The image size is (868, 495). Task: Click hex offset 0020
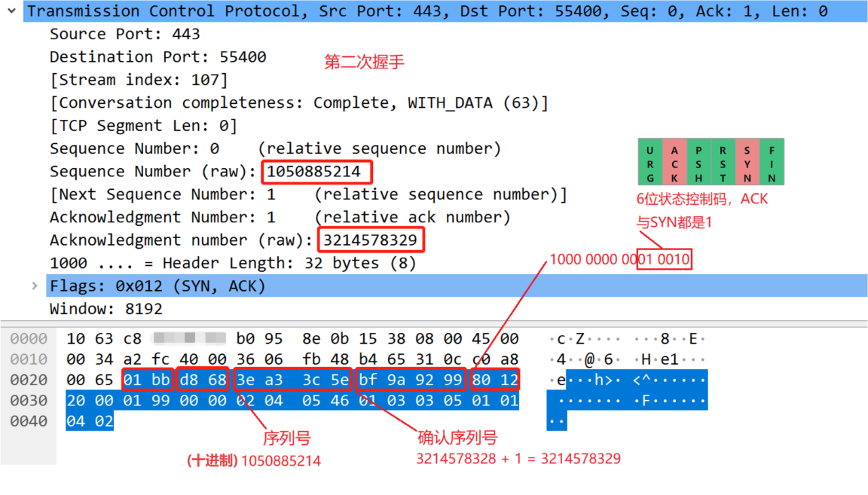coord(28,380)
